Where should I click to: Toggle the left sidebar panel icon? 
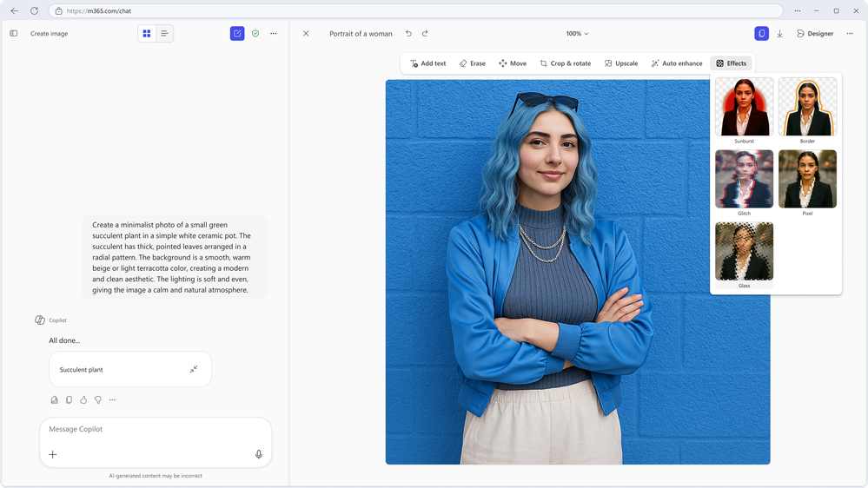14,34
